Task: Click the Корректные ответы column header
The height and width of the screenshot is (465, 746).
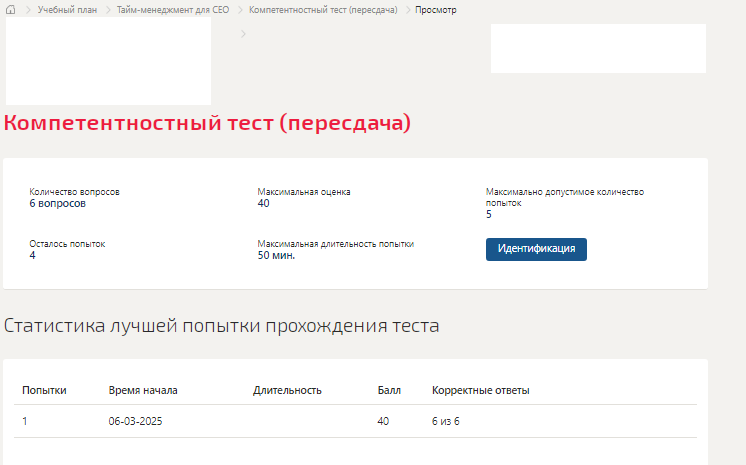Action: (x=480, y=390)
